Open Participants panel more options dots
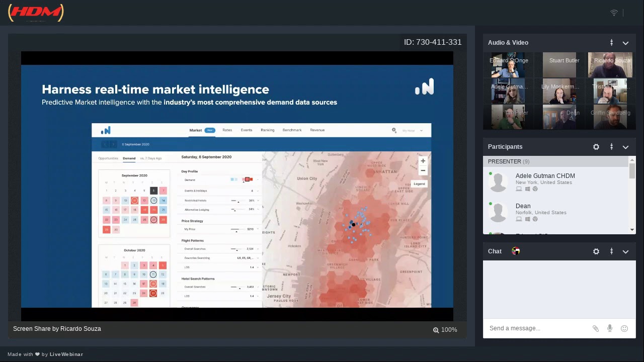Screen dimensions: 644x362 click(x=611, y=147)
